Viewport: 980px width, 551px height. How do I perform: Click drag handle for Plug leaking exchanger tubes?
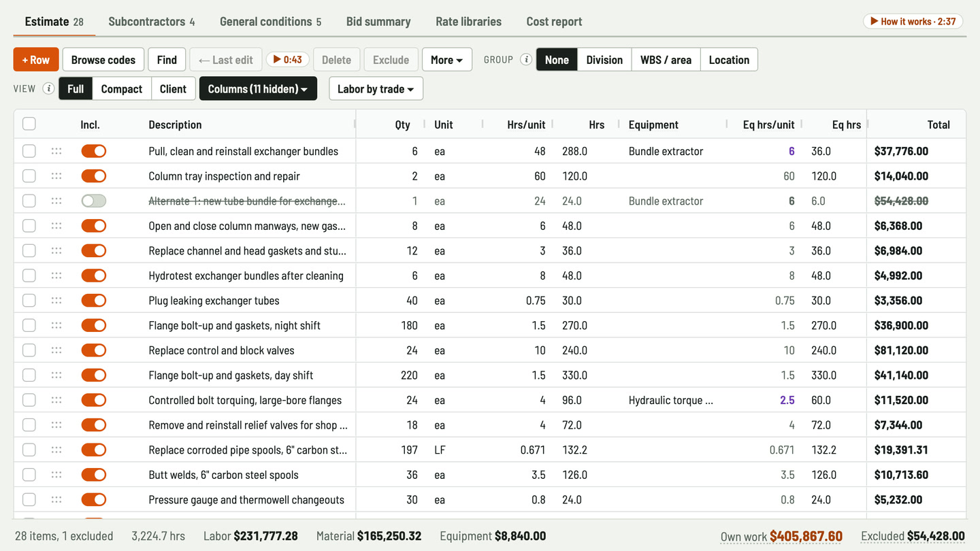coord(56,301)
